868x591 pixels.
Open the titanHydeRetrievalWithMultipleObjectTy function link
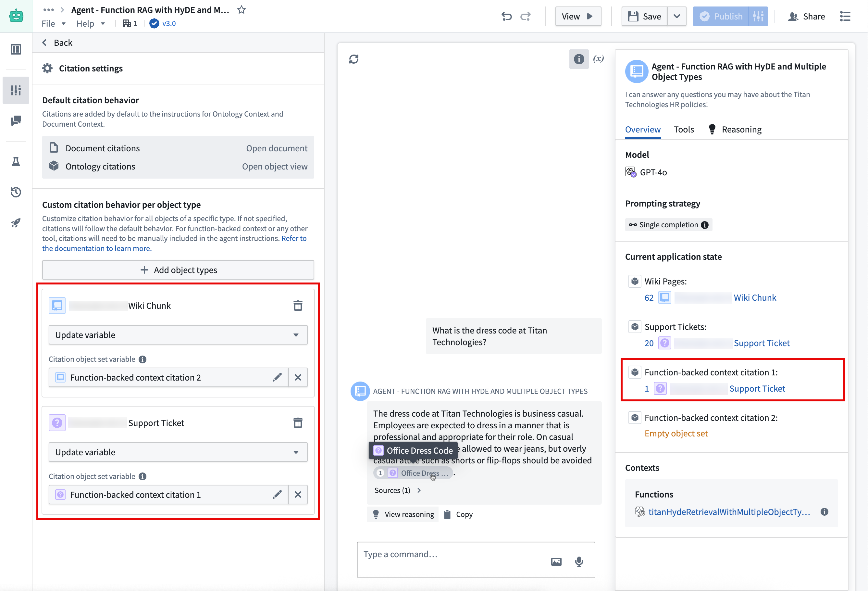click(729, 512)
